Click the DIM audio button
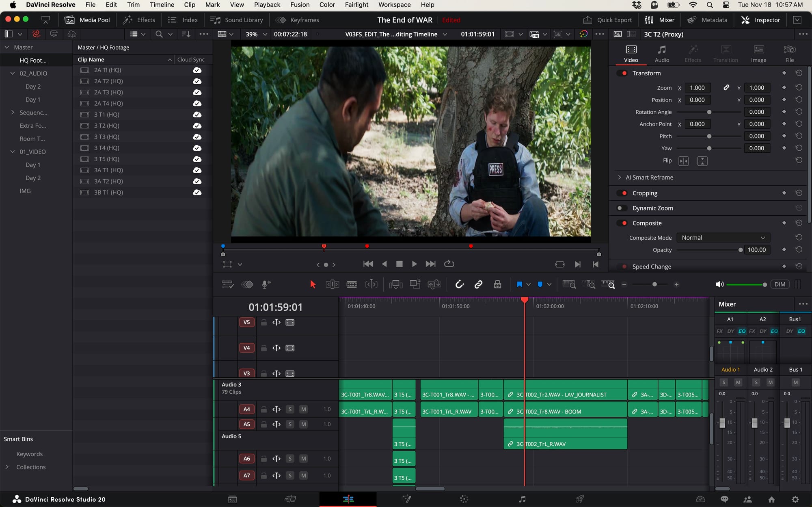This screenshot has width=812, height=507. click(x=780, y=284)
